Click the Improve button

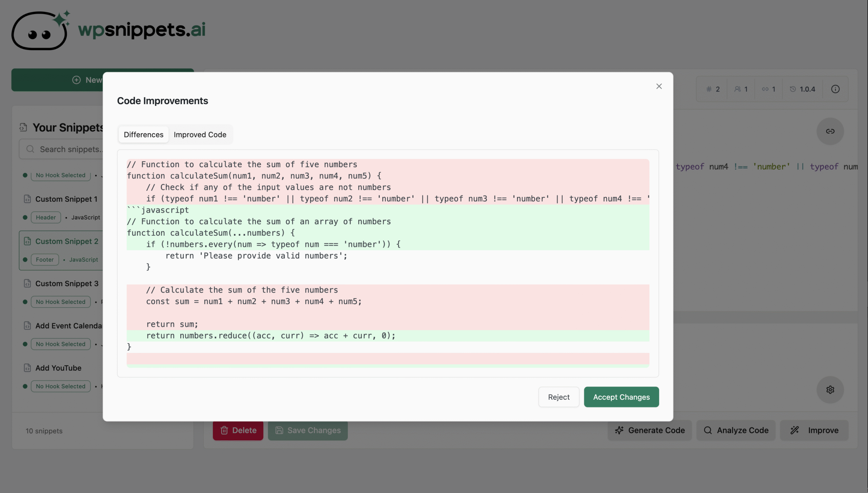pyautogui.click(x=814, y=431)
